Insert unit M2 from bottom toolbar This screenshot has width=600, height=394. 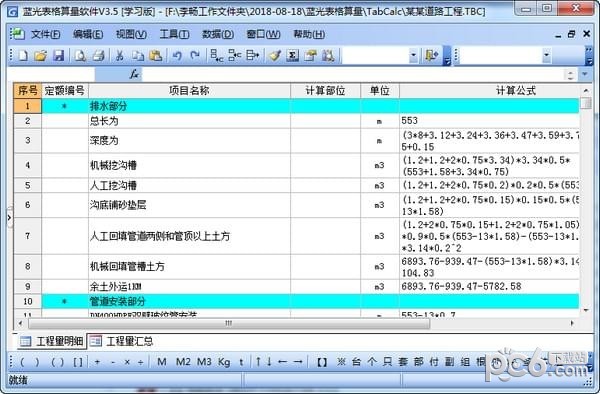(183, 361)
